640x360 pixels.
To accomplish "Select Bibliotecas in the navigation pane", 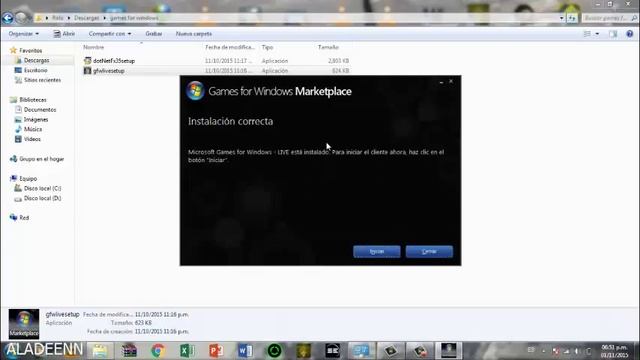I will [x=33, y=100].
